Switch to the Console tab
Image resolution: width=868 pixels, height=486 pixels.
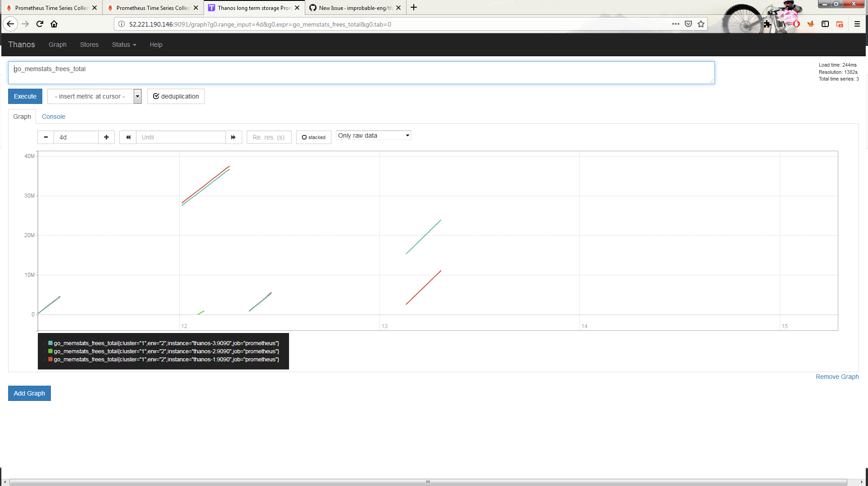click(54, 117)
